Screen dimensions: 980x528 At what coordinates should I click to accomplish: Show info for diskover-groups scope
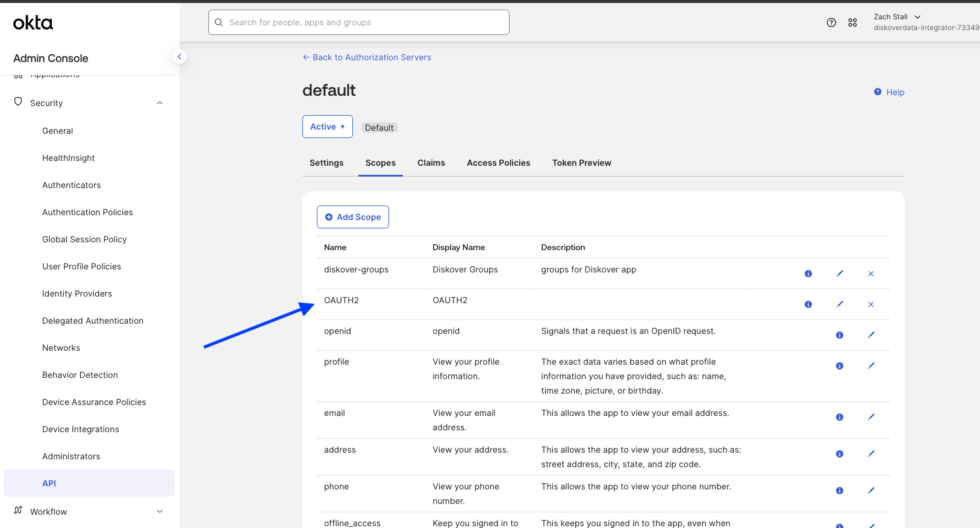(808, 274)
